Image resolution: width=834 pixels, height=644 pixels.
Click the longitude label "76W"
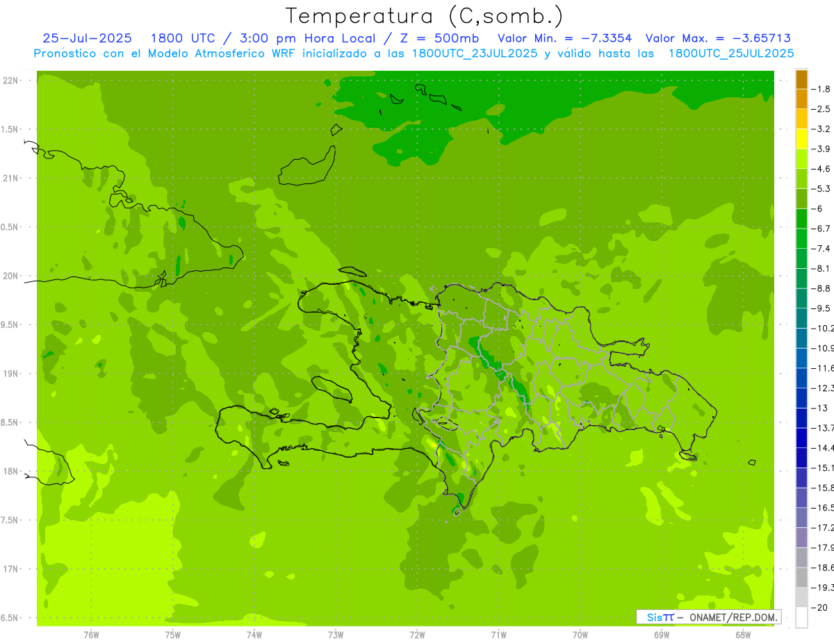(x=91, y=635)
